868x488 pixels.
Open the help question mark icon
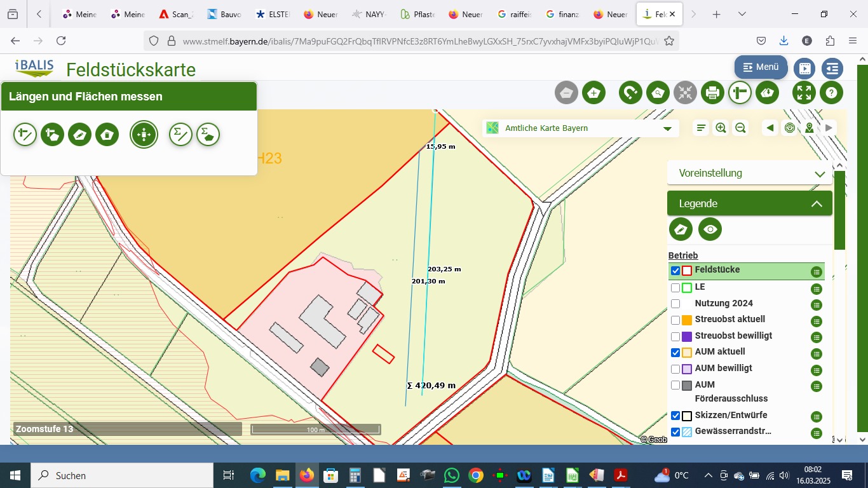(x=831, y=93)
